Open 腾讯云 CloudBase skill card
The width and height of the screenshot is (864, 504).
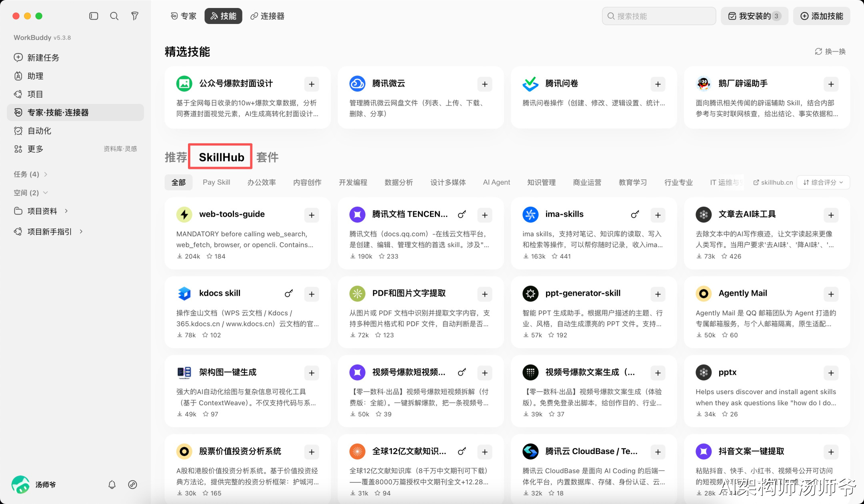594,468
